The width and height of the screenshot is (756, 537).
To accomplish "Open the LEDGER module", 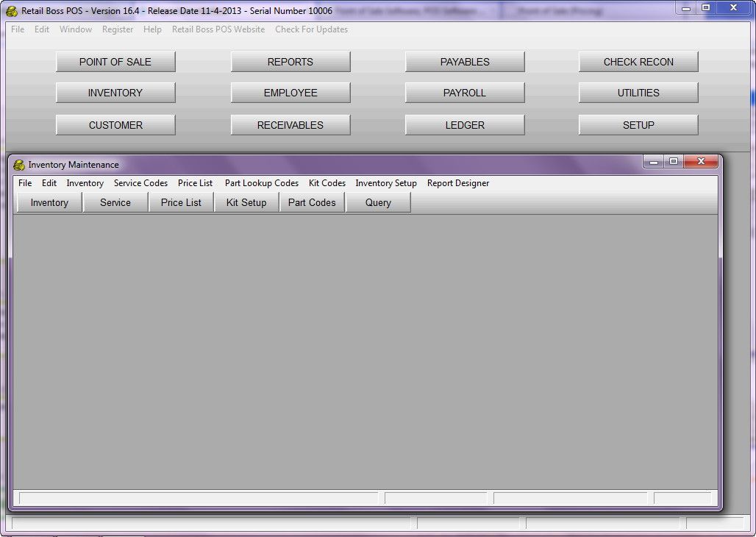I will (x=465, y=125).
